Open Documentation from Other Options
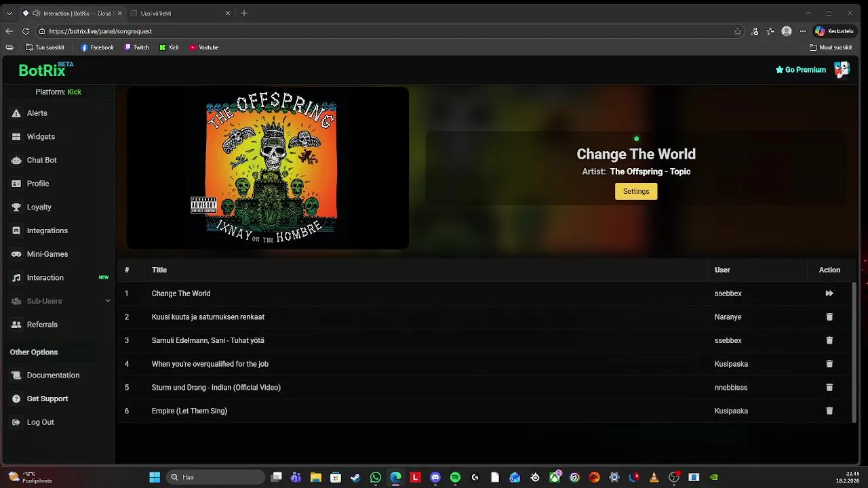 53,375
